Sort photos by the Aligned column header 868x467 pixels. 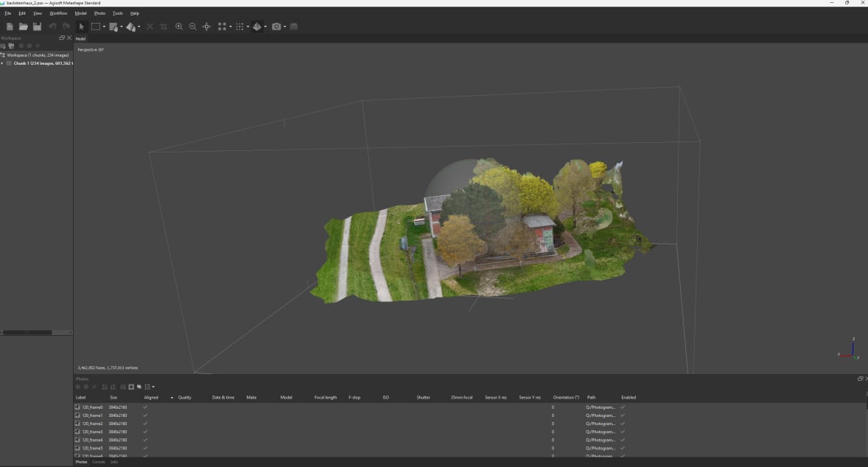coord(151,397)
